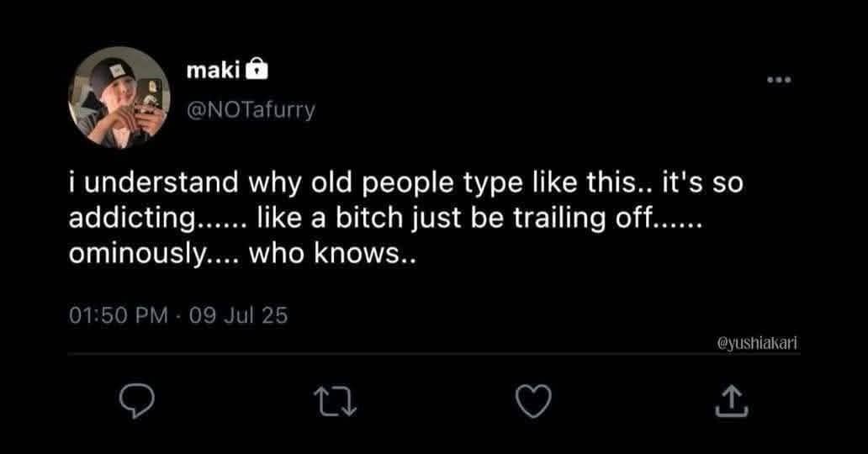This screenshot has height=454, width=868.
Task: Click the display name "maki"
Action: point(211,72)
